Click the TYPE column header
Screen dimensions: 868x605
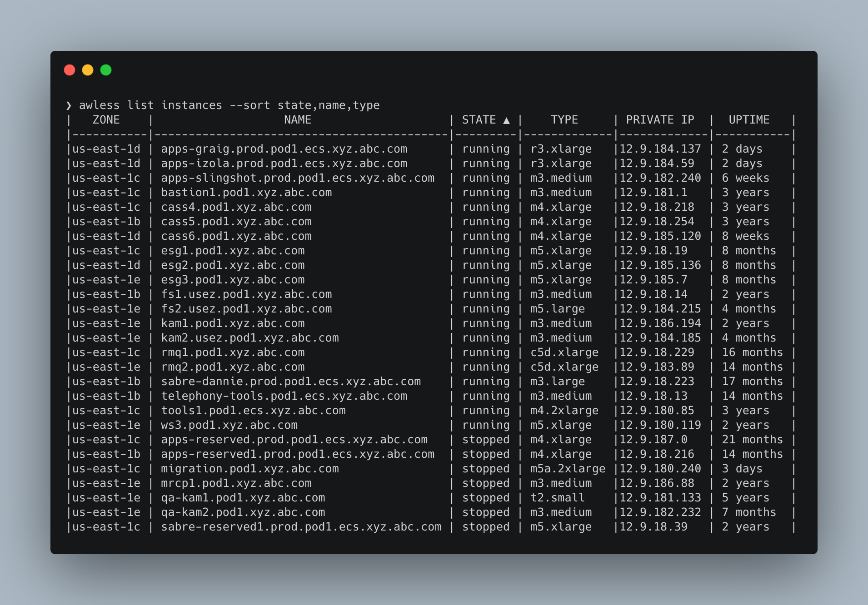tap(564, 120)
